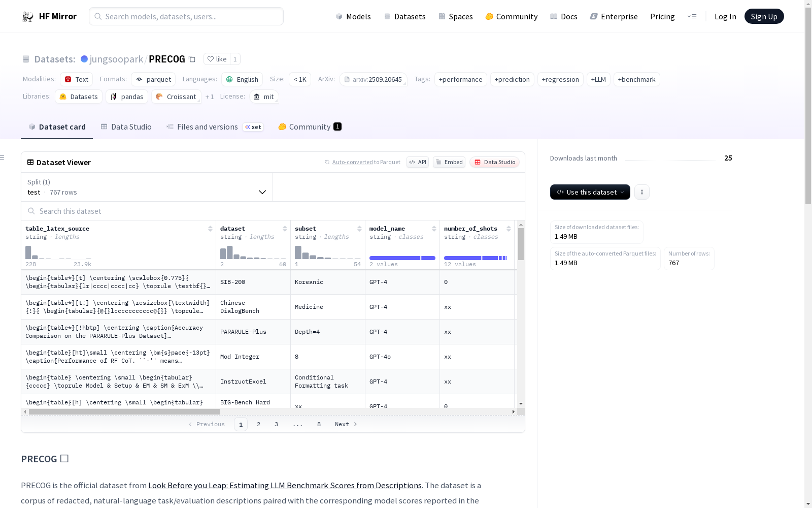
Task: Click sort icon on number_of_shots column
Action: [x=509, y=229]
